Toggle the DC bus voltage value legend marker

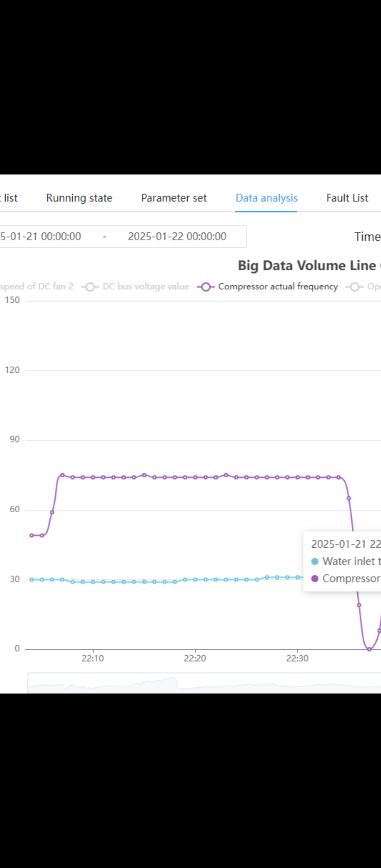pos(90,287)
